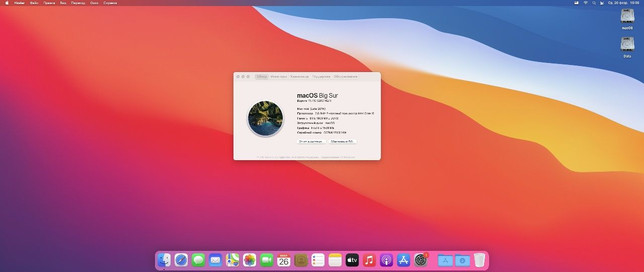Select the Data drive on desktop
This screenshot has width=644, height=272.
(x=627, y=47)
